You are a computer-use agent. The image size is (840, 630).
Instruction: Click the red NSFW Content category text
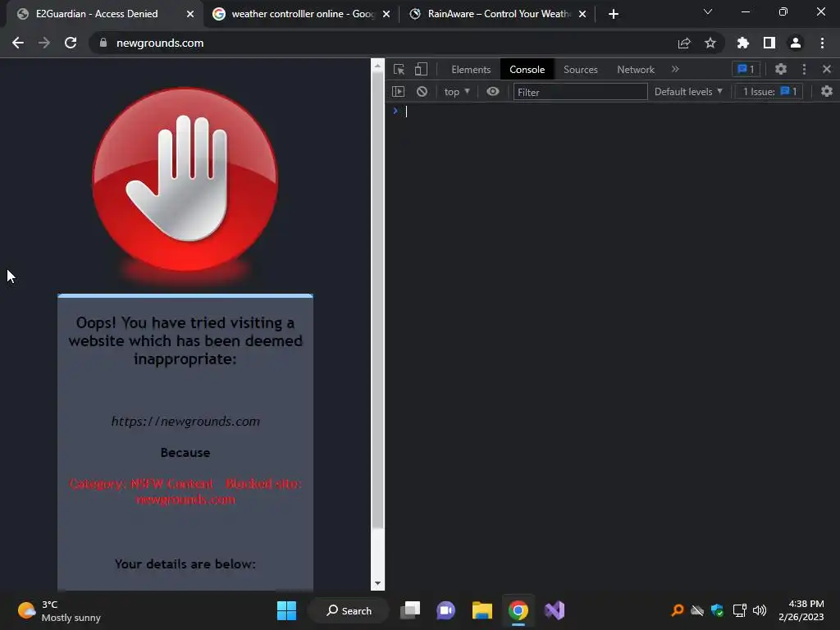pyautogui.click(x=185, y=491)
